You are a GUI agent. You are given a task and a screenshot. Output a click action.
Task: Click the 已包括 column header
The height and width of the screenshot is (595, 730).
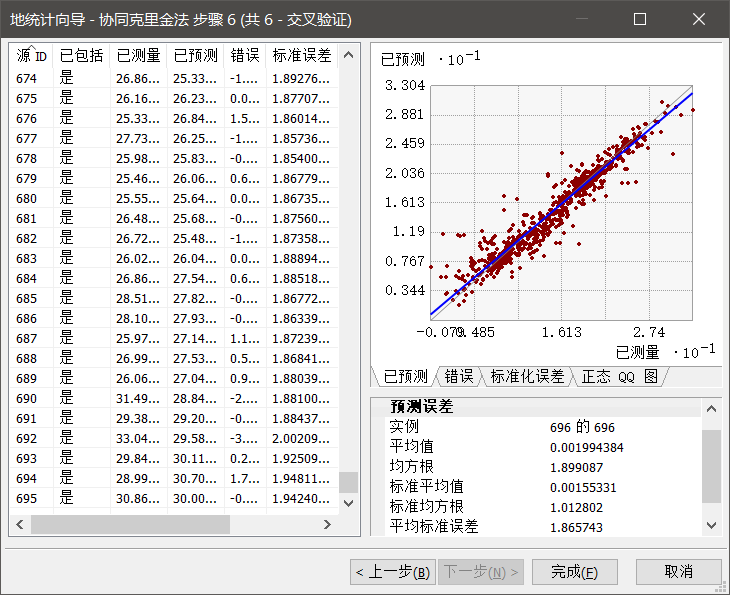pyautogui.click(x=81, y=55)
